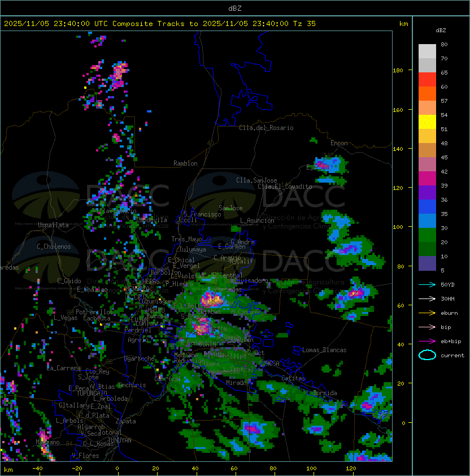The width and height of the screenshot is (470, 476).
Task: Click the Potrerillos map label
Action: pos(94,312)
